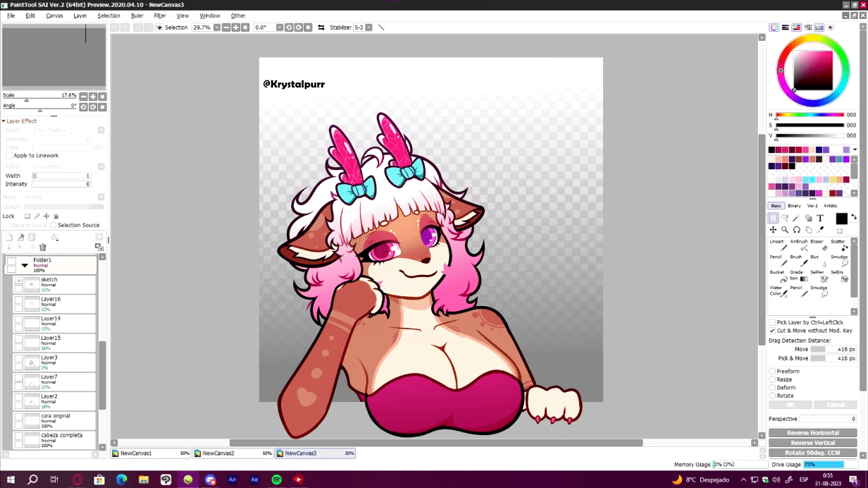The width and height of the screenshot is (868, 488).
Task: Click the black foreground color swatch
Action: 841,219
